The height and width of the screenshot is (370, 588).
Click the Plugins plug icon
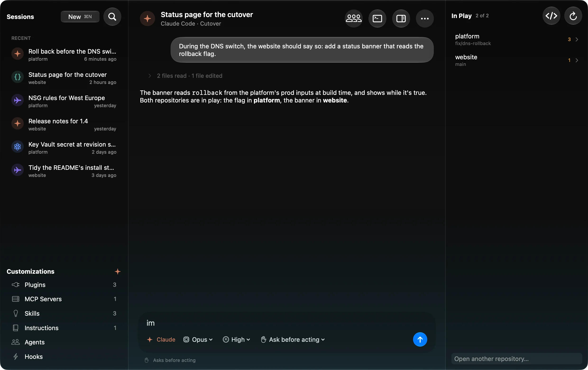pos(16,285)
